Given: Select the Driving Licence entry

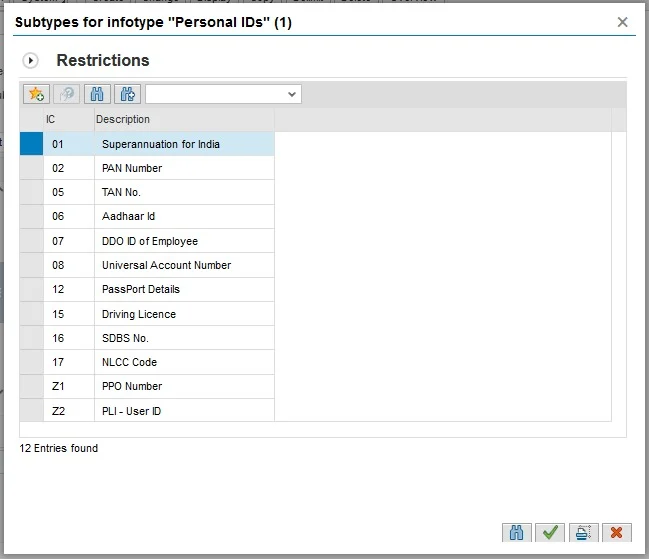Looking at the screenshot, I should (184, 314).
